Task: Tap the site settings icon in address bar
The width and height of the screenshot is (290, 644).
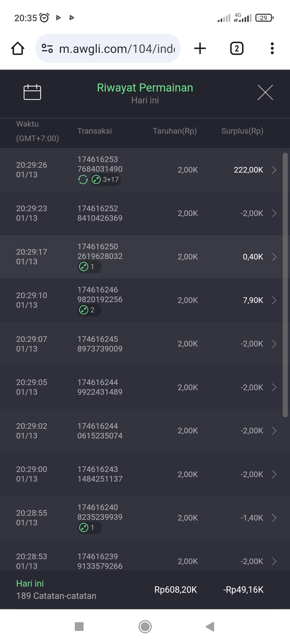Action: coord(47,49)
